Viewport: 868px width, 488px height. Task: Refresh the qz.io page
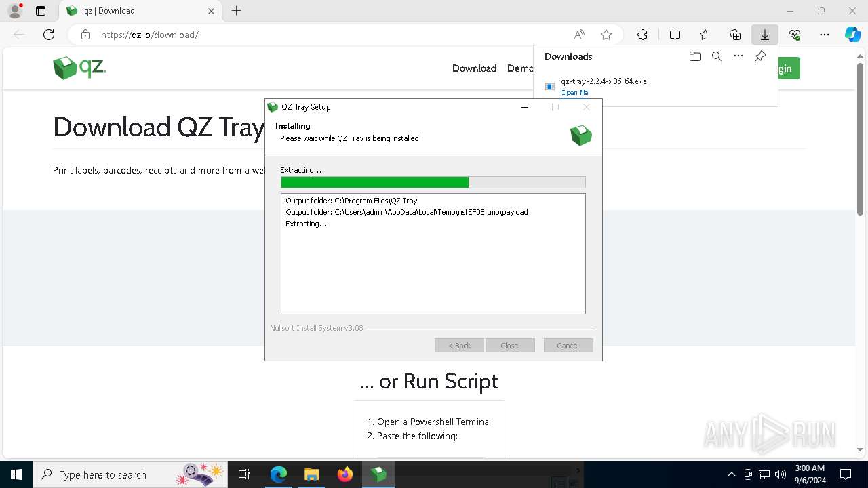tap(49, 35)
